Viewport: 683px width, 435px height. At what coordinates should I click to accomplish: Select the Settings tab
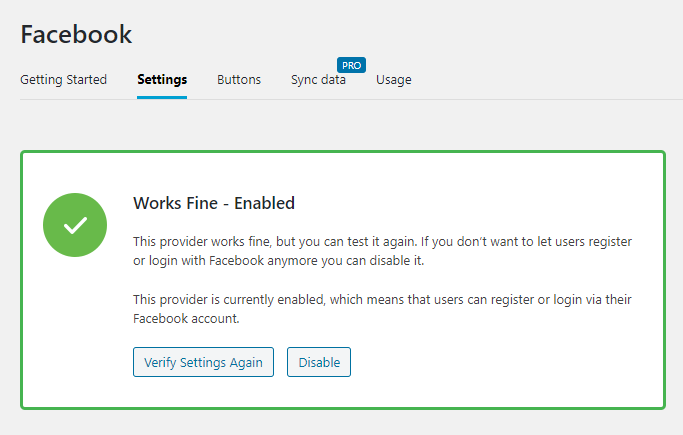(162, 80)
